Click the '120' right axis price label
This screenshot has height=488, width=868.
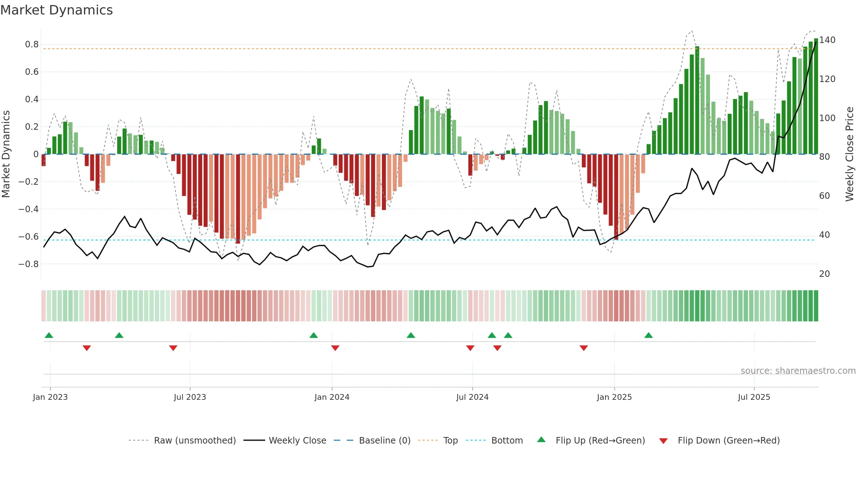(827, 79)
